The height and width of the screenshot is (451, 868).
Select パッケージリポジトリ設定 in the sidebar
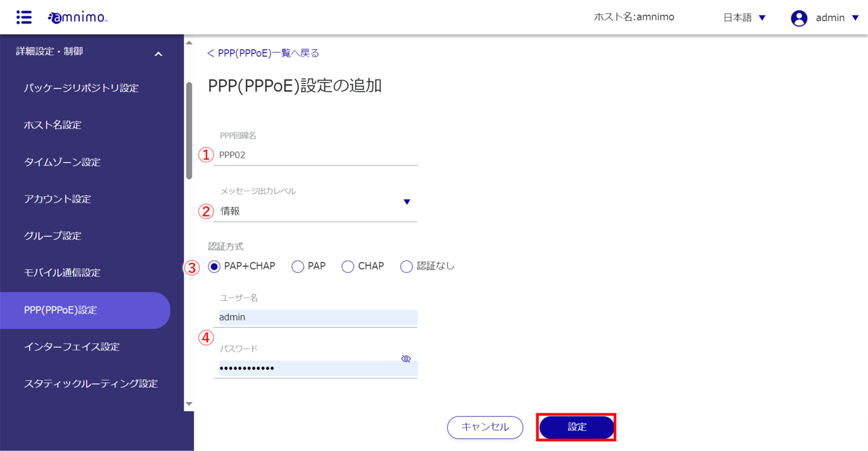click(x=81, y=88)
